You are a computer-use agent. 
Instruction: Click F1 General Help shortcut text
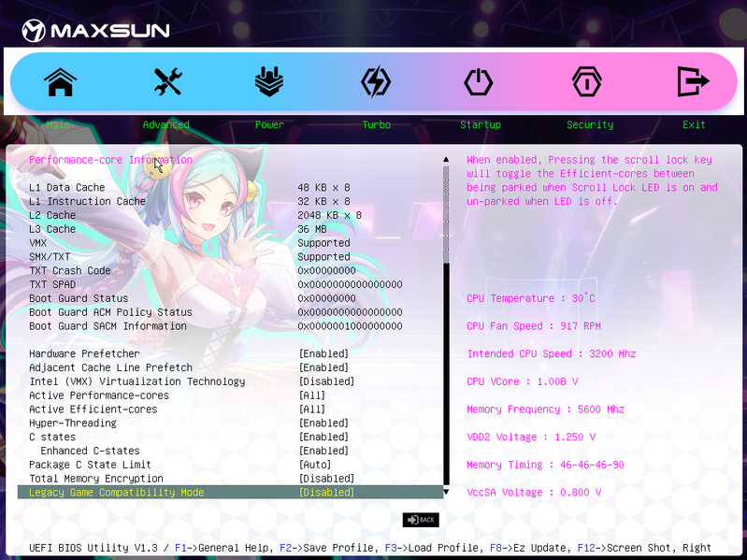pos(224,548)
